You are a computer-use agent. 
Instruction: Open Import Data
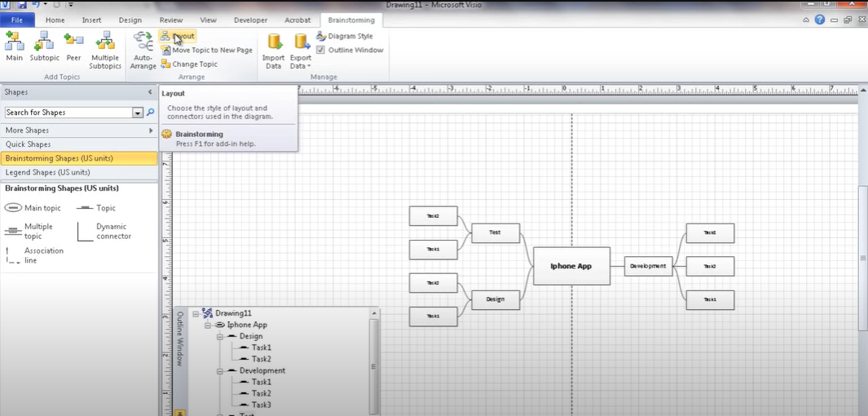[274, 50]
